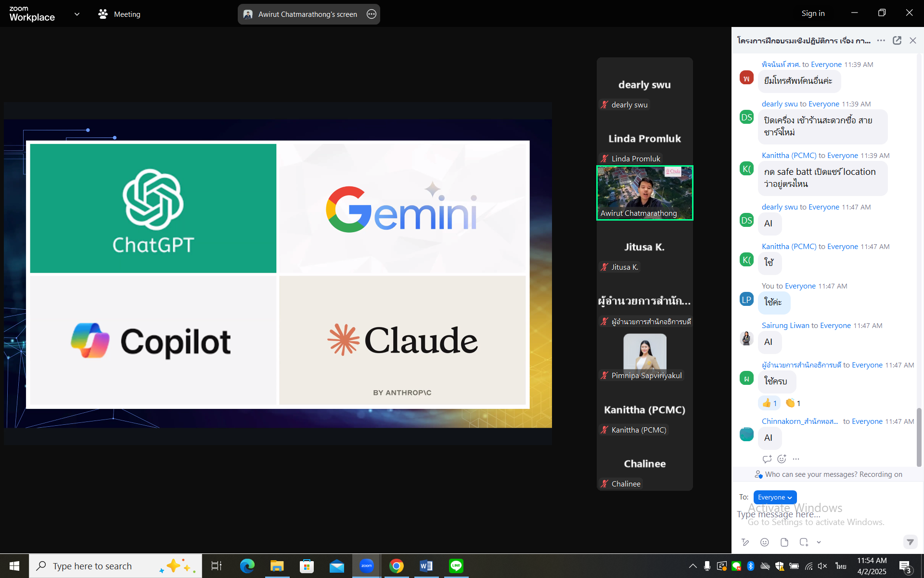Open Windows Start menu

point(14,566)
